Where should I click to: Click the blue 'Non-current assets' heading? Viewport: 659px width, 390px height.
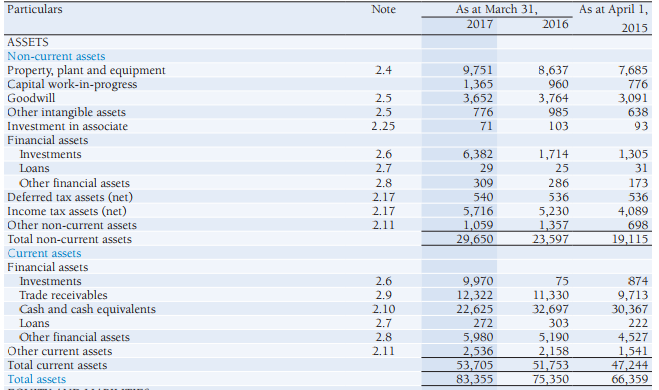pyautogui.click(x=56, y=56)
